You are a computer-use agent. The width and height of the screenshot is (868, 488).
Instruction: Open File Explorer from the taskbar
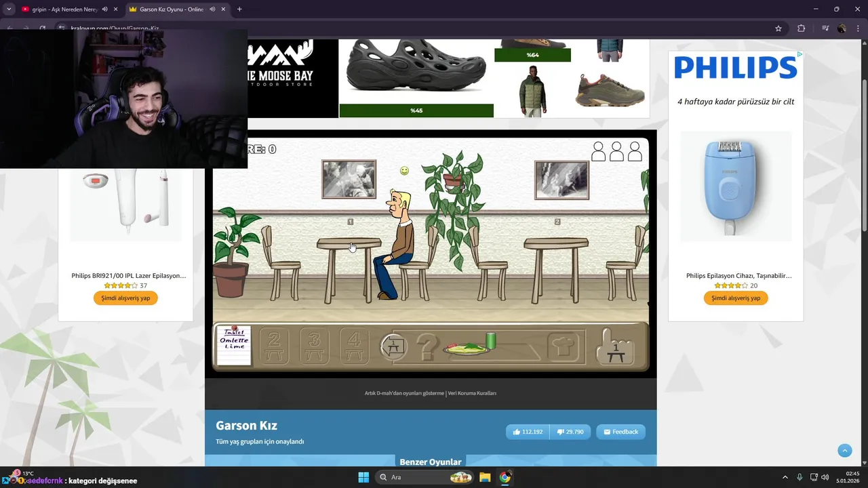click(485, 477)
